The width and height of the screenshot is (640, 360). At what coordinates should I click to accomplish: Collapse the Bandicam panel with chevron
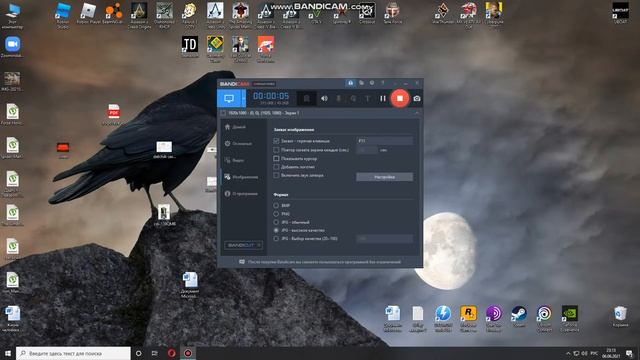pyautogui.click(x=417, y=113)
